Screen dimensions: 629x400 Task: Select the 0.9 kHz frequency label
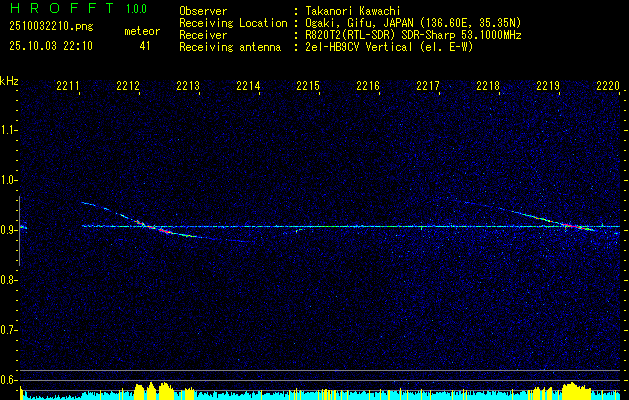[8, 230]
